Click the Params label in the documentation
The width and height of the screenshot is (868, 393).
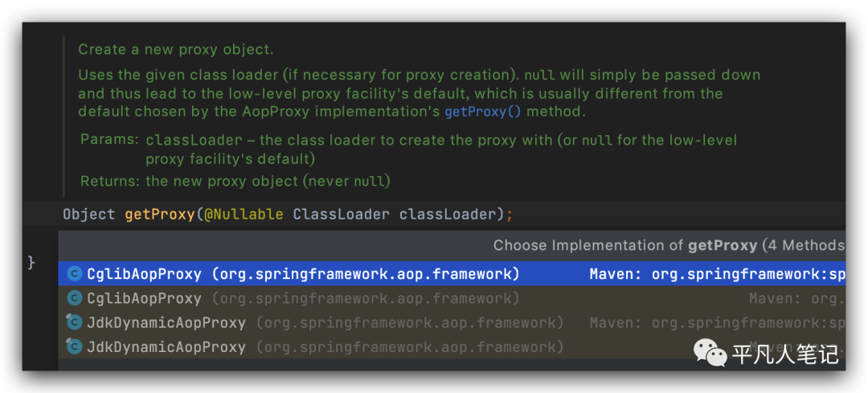(109, 140)
